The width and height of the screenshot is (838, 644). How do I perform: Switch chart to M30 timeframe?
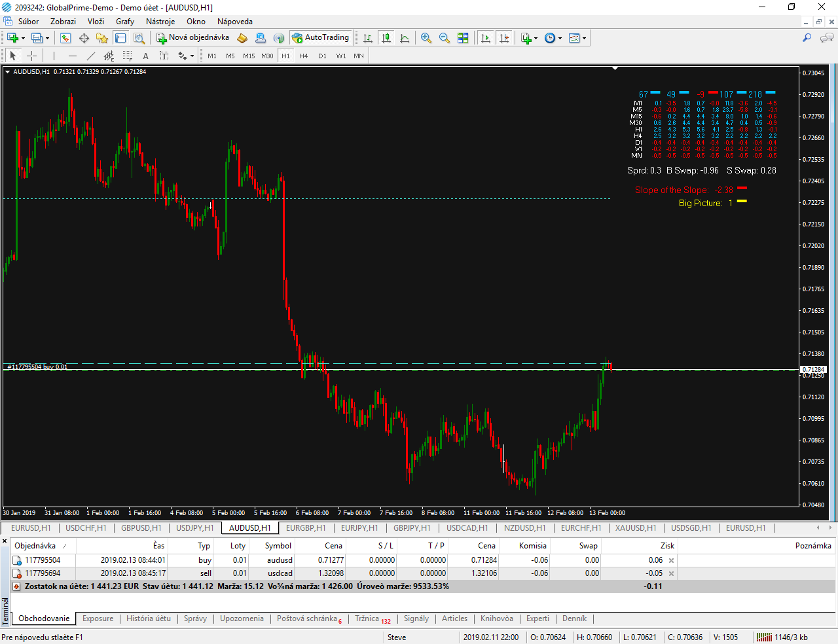click(267, 56)
